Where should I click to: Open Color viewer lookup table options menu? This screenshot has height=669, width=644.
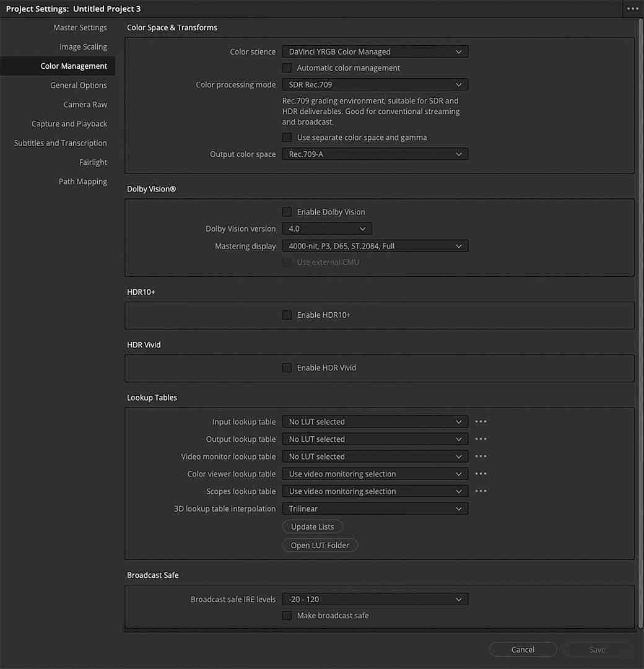click(481, 473)
